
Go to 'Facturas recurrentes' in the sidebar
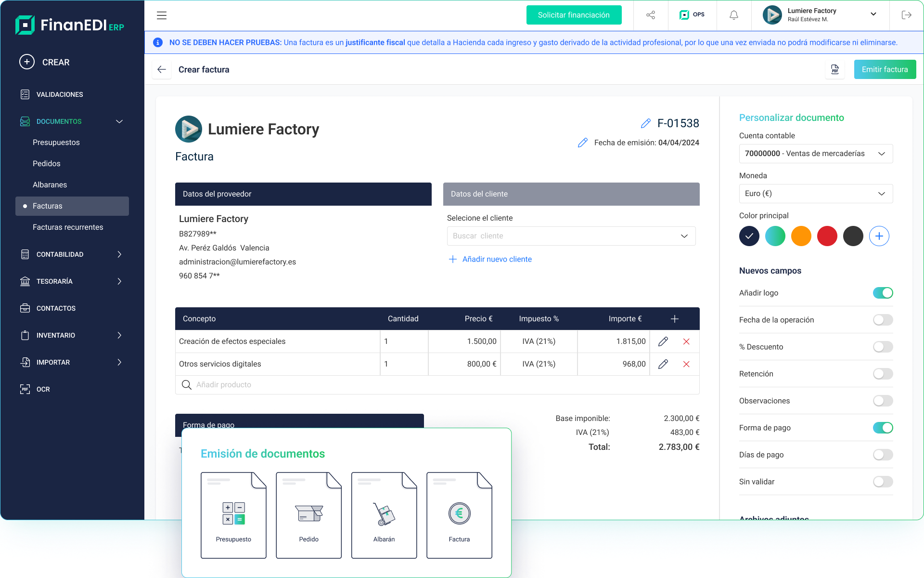click(x=68, y=227)
